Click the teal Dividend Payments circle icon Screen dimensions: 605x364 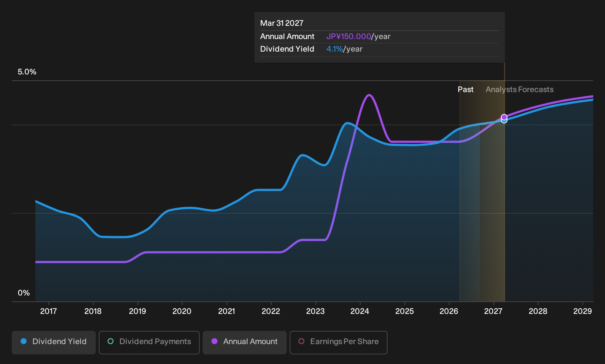coord(111,342)
